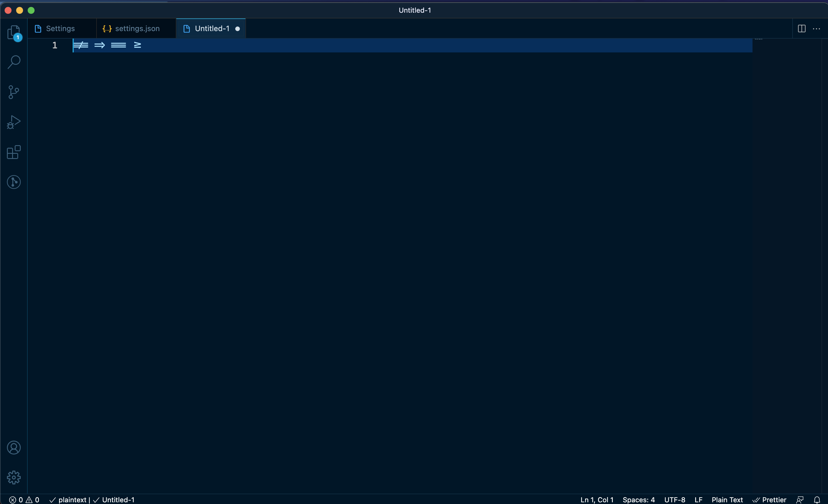Viewport: 828px width, 504px height.
Task: Toggle split editor layout button
Action: coord(802,28)
